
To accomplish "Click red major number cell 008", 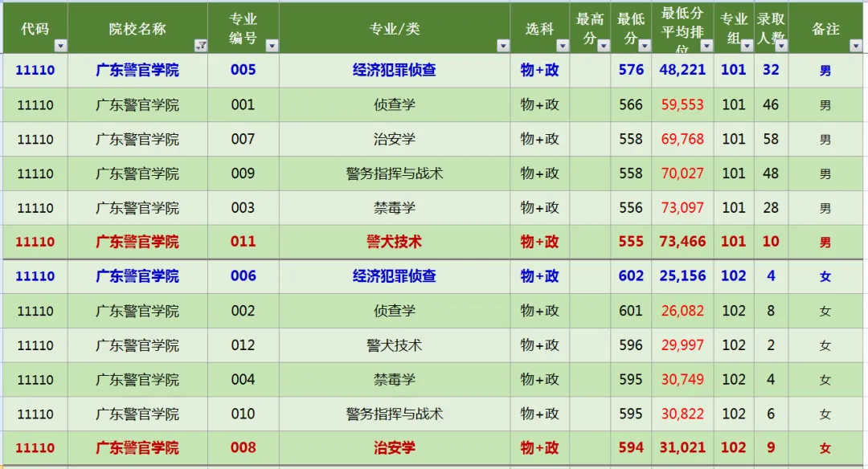I will coord(243,448).
